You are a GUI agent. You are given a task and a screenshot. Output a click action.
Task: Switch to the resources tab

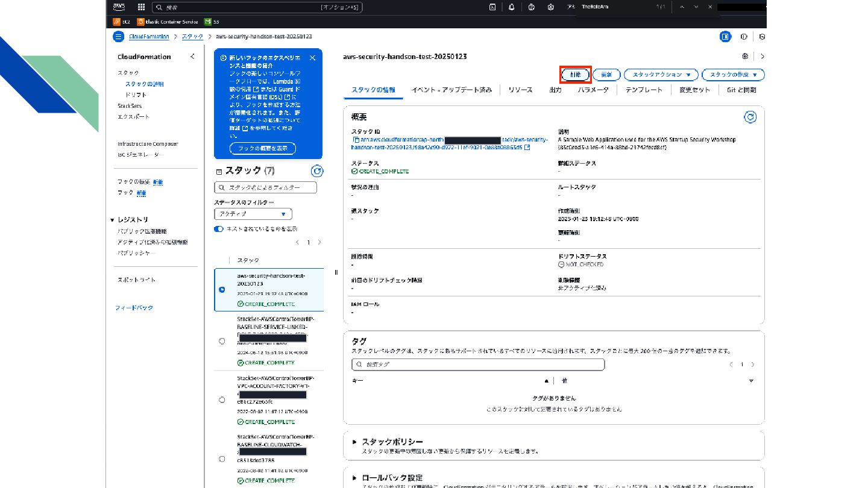(520, 90)
